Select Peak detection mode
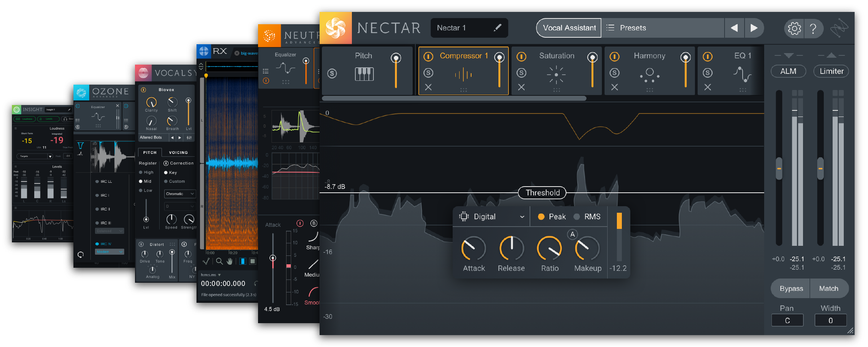This screenshot has height=347, width=868. tap(551, 217)
